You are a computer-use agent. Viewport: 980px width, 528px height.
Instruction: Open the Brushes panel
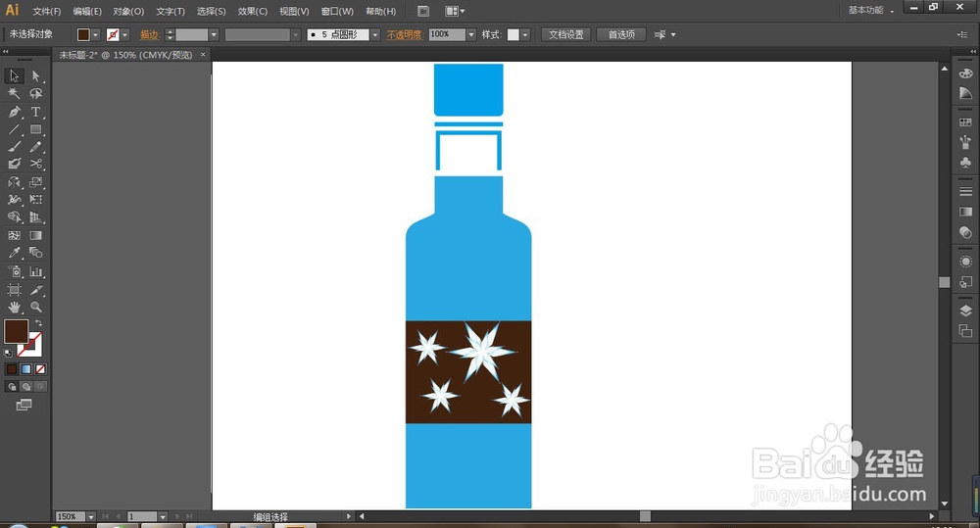pos(965,142)
